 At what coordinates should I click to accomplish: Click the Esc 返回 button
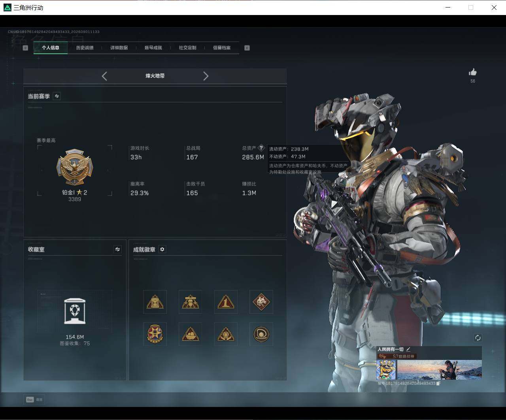(x=34, y=400)
